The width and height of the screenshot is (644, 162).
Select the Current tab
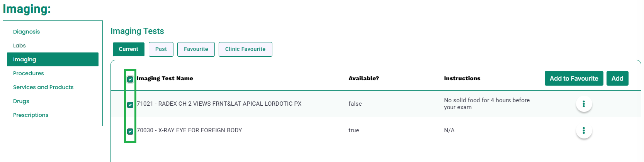point(129,49)
